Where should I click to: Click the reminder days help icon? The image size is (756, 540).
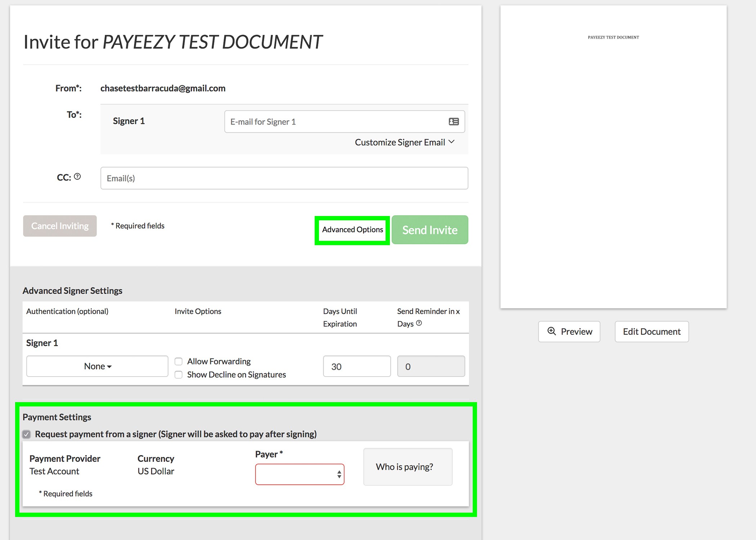tap(419, 323)
